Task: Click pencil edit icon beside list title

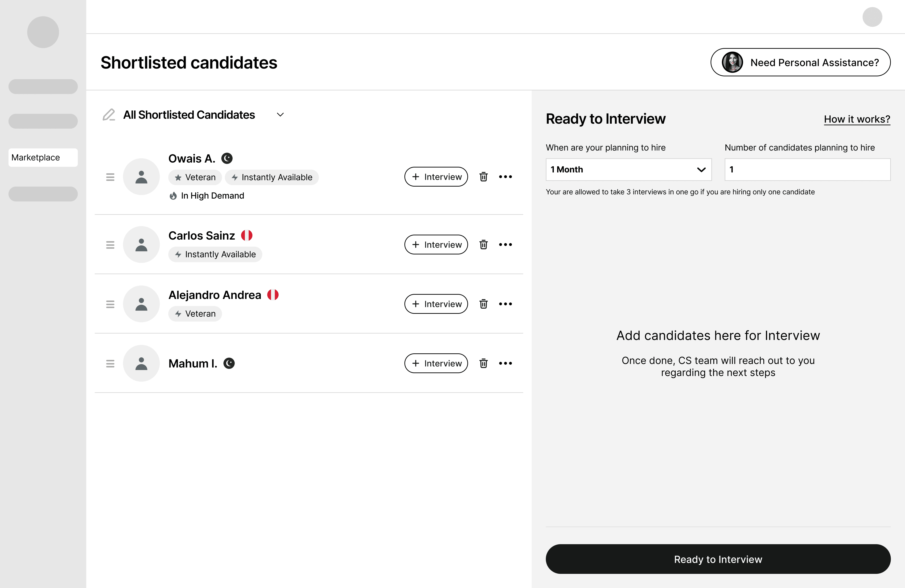Action: tap(109, 115)
